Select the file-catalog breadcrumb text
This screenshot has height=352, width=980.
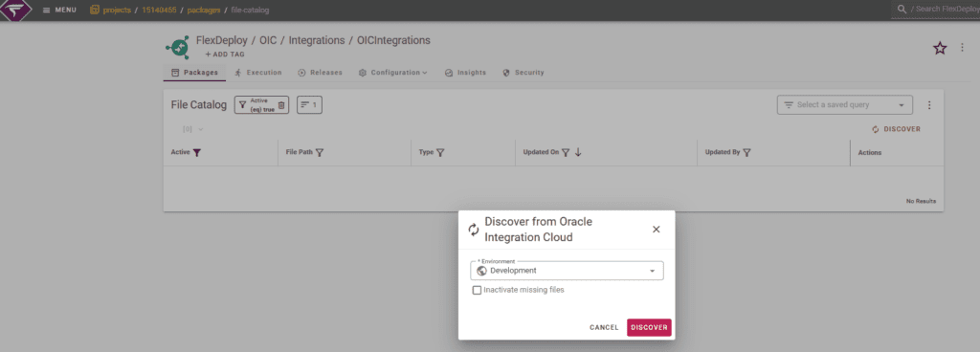(250, 10)
